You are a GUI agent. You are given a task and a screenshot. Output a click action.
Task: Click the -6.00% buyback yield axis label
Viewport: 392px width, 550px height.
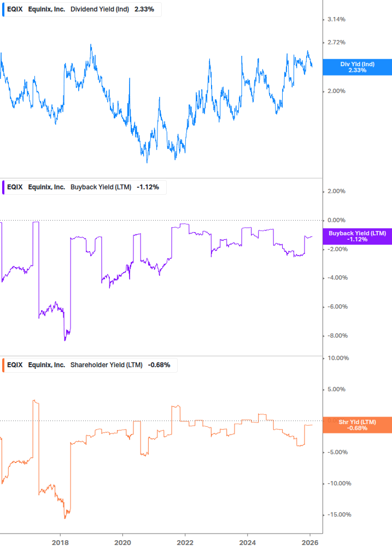click(x=338, y=306)
